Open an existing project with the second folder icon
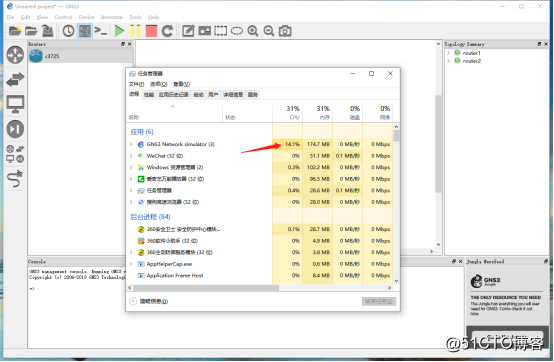554x362 pixels. pyautogui.click(x=31, y=31)
